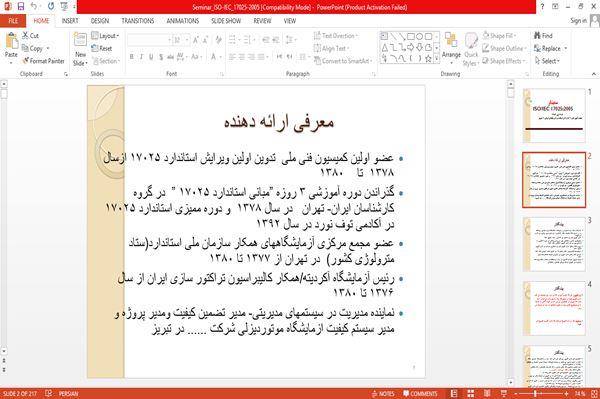Click the Replace button
Image resolution: width=600 pixels, height=399 pixels.
551,48
